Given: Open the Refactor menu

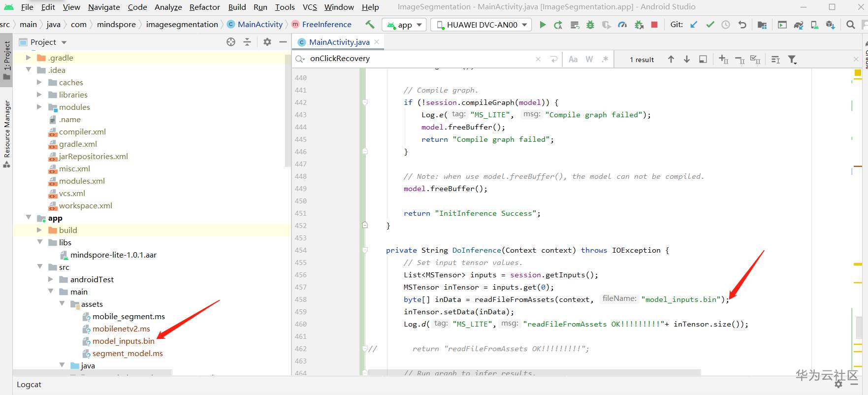Looking at the screenshot, I should click(x=204, y=7).
